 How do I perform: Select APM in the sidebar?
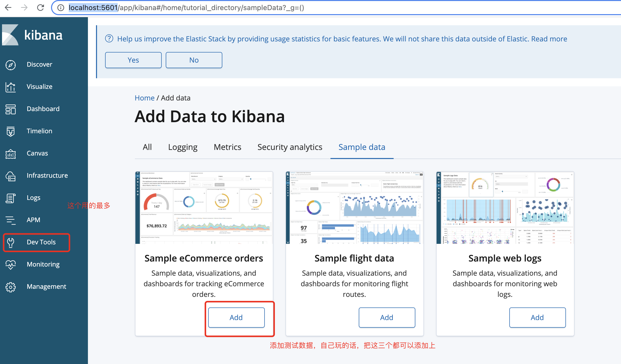33,220
